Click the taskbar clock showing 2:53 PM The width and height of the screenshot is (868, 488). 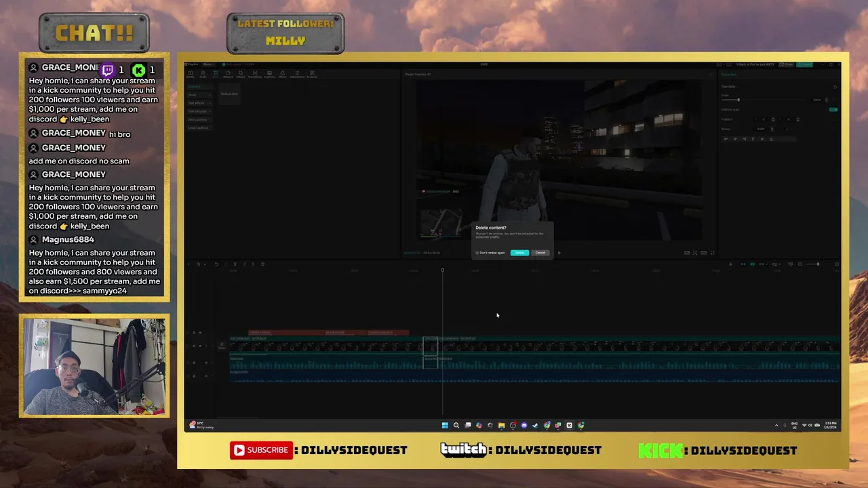click(x=831, y=426)
